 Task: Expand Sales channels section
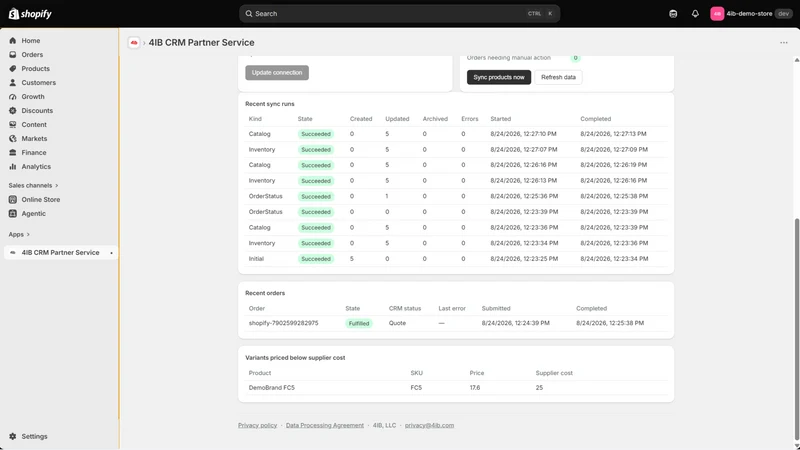(33, 185)
